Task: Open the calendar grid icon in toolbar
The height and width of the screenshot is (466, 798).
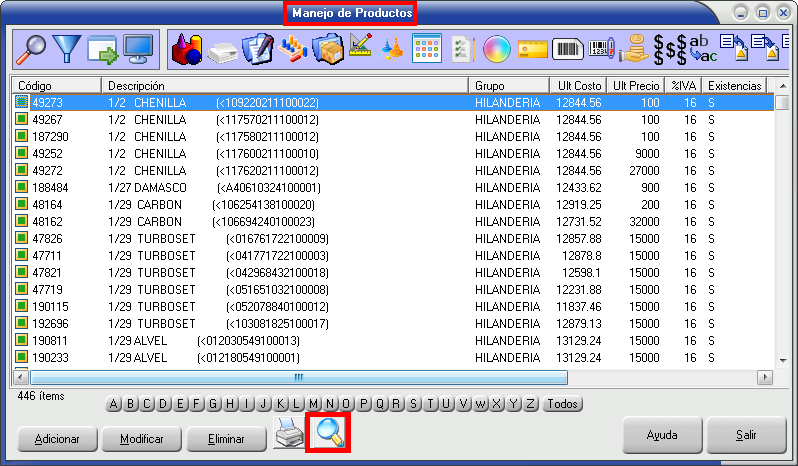Action: [x=427, y=48]
